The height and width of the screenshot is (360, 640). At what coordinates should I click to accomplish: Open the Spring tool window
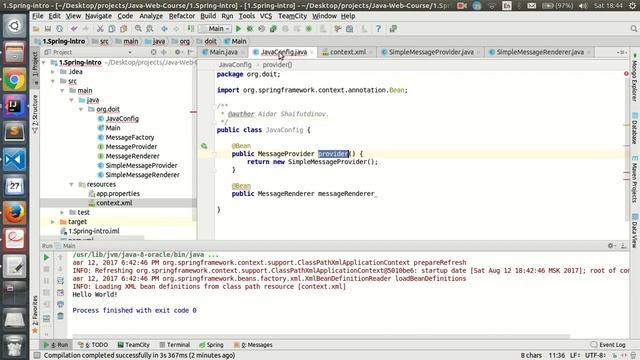click(211, 345)
